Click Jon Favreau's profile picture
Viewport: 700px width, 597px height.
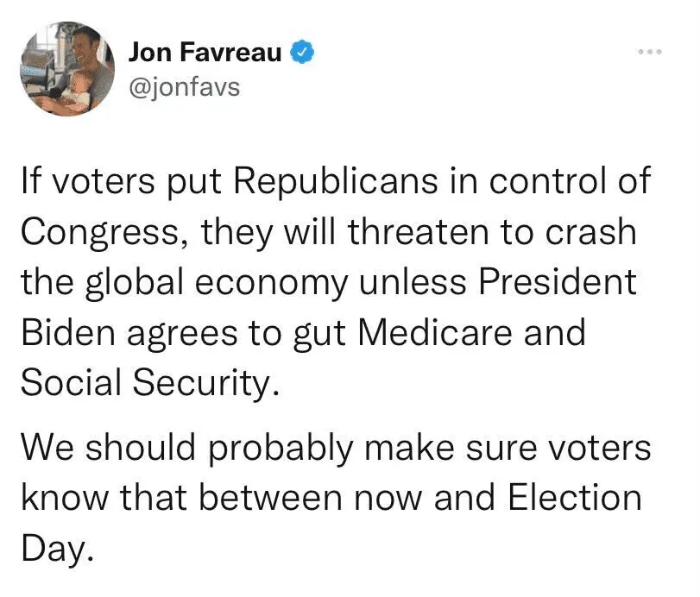[68, 68]
